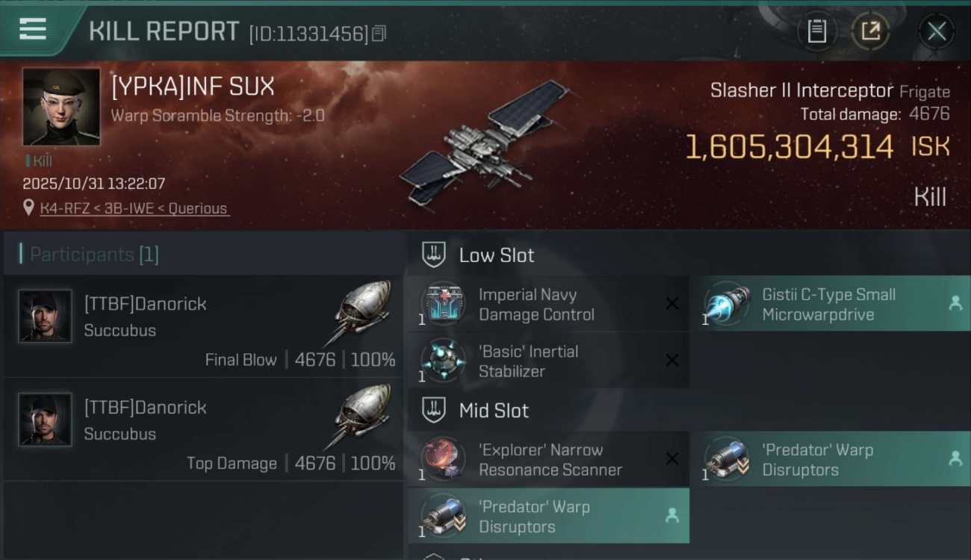Viewport: 971px width, 560px height.
Task: Click the Succubus ship icon for Final Blow
Action: 362,311
